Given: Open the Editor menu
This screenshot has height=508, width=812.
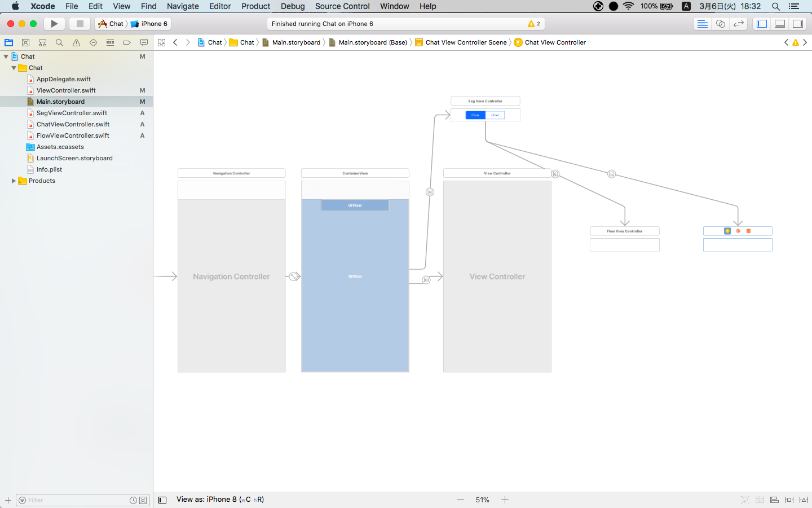Looking at the screenshot, I should [220, 6].
